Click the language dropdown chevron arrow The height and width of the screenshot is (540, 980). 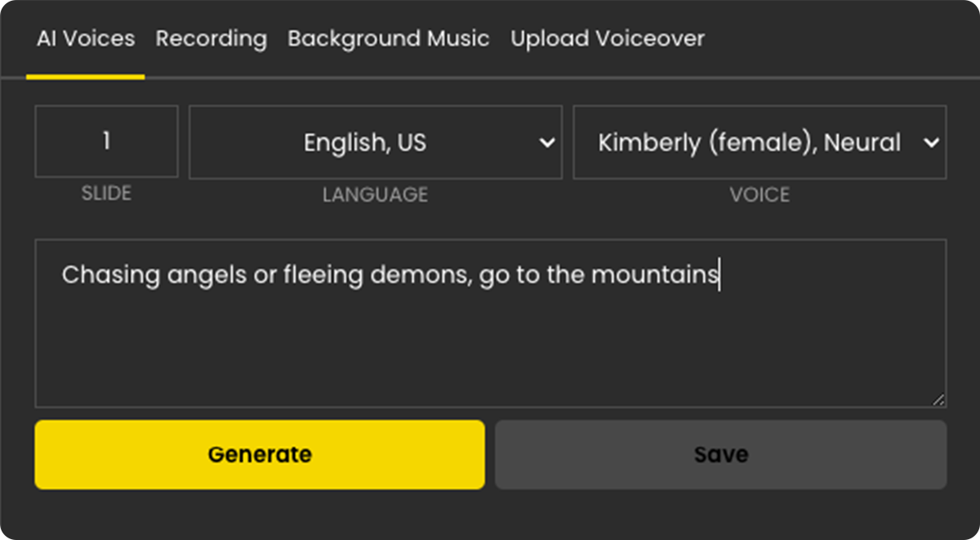tap(547, 143)
